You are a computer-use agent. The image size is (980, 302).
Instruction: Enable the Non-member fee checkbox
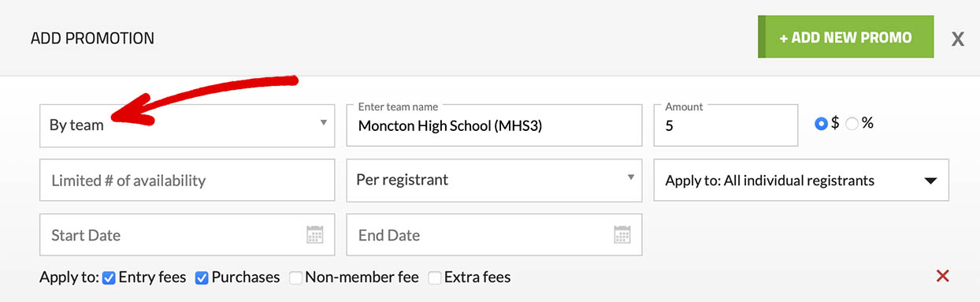click(x=295, y=278)
